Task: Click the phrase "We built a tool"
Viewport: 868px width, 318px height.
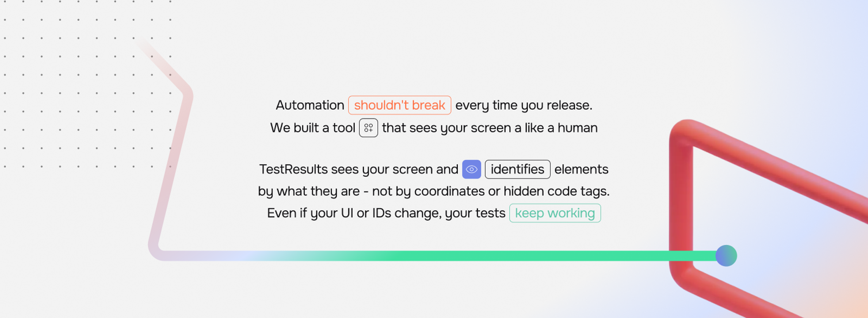Action: (x=313, y=128)
